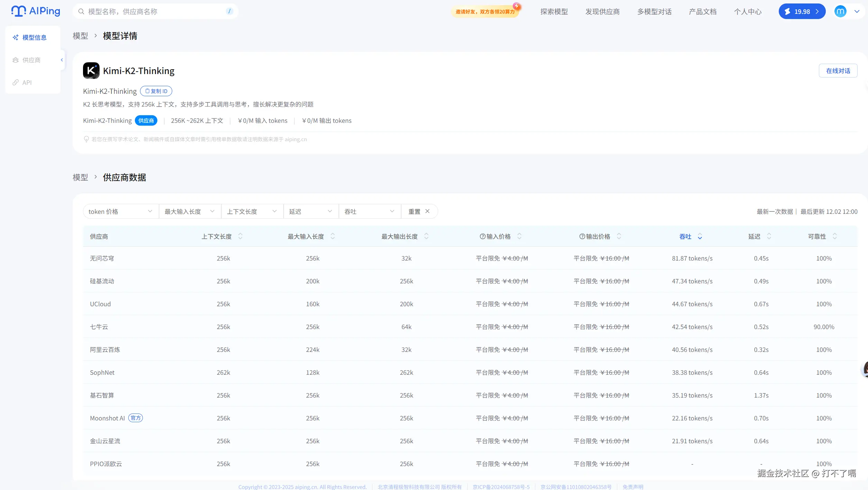The width and height of the screenshot is (868, 490).
Task: Open the user avatar icon
Action: click(x=840, y=11)
